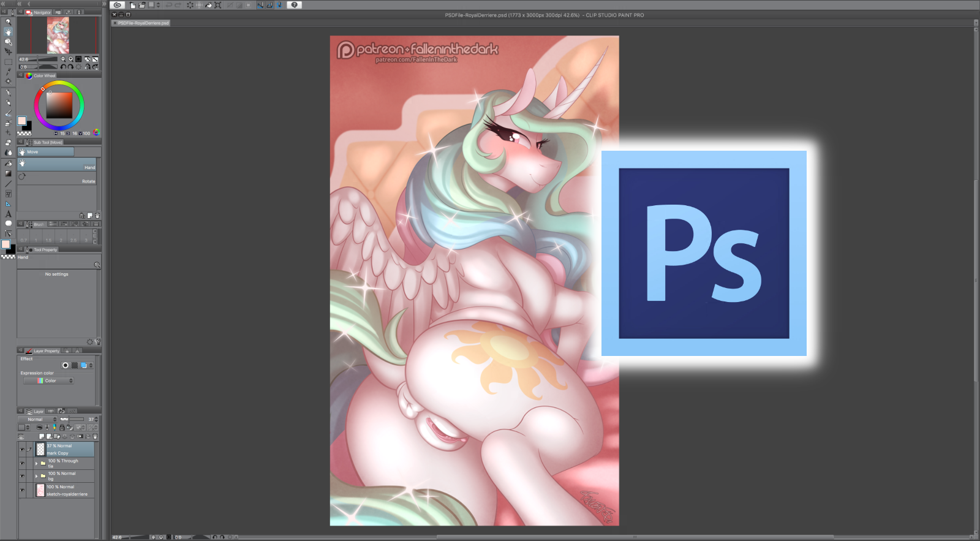Select the Move Layer tool

tap(8, 51)
